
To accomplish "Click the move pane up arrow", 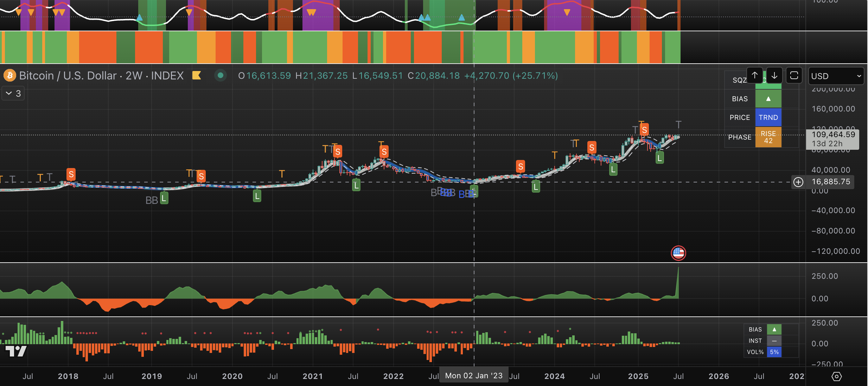I will 755,76.
